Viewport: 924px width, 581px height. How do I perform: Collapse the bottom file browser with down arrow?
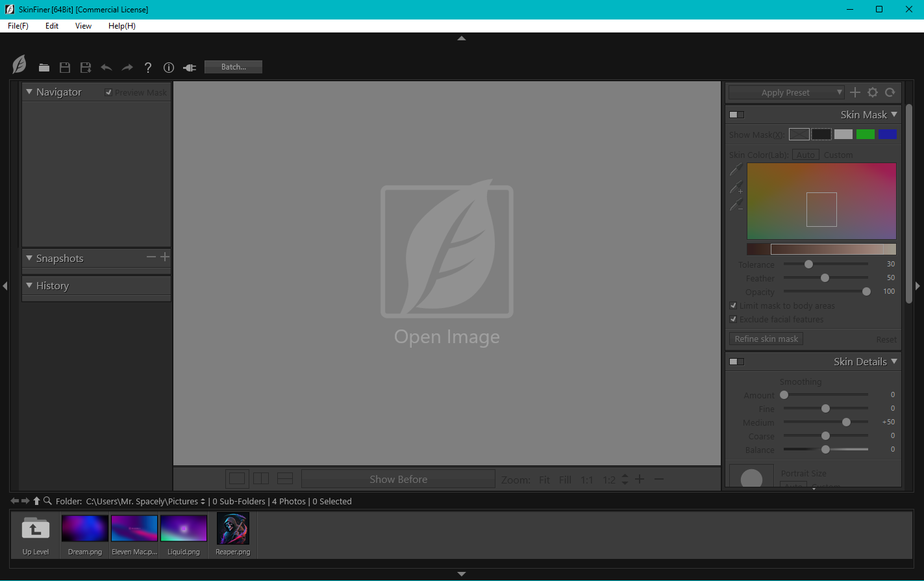tap(462, 574)
